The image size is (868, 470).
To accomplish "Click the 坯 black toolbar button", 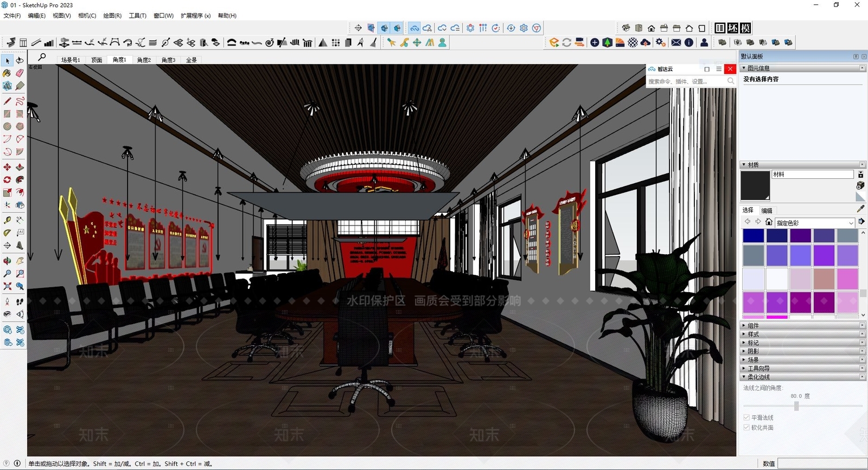I will coord(732,28).
